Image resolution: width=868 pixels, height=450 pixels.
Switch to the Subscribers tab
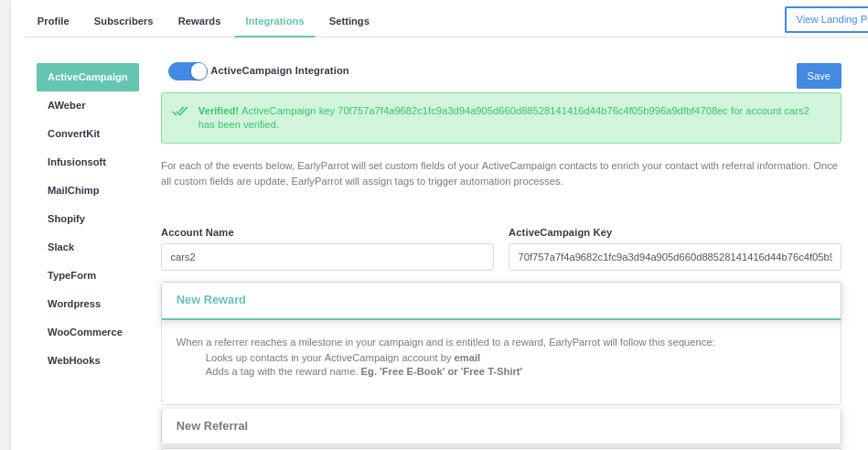click(123, 21)
